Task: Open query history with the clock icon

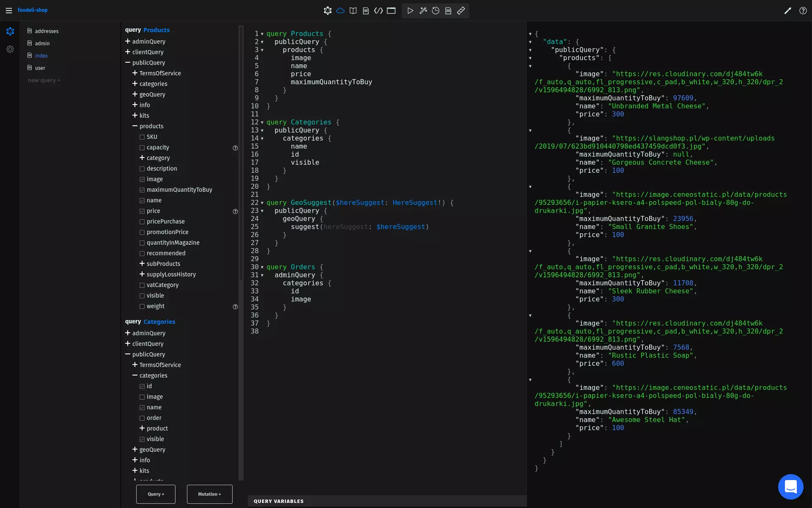Action: (x=436, y=11)
